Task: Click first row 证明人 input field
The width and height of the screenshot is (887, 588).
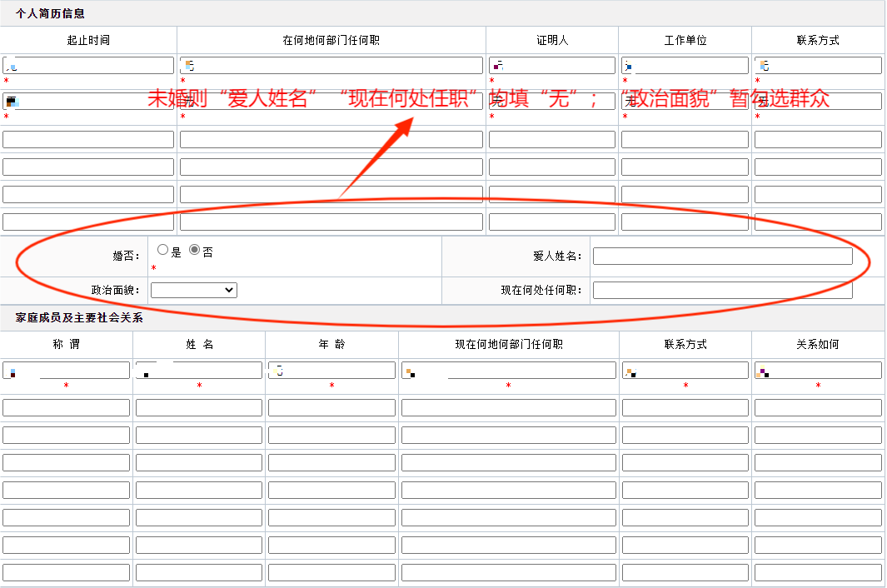Action: (x=551, y=66)
